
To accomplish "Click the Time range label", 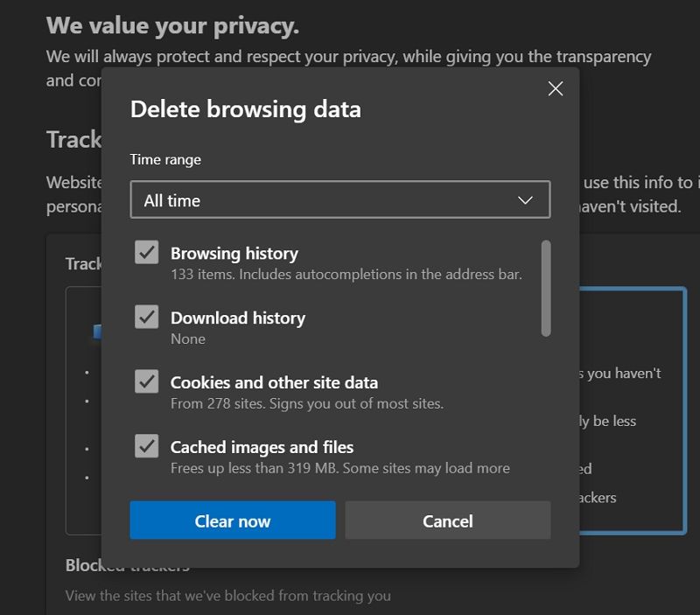I will pos(165,160).
